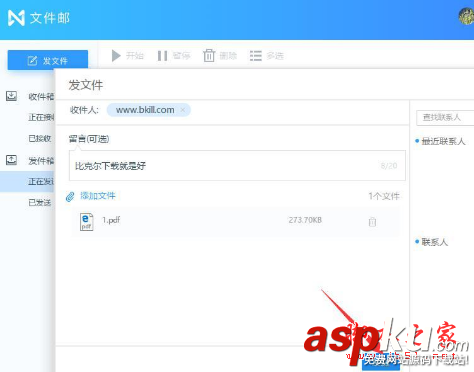Screen dimensions: 474x372
Task: Select the 收件箱 inbox icon in sidebar
Action: tap(11, 96)
